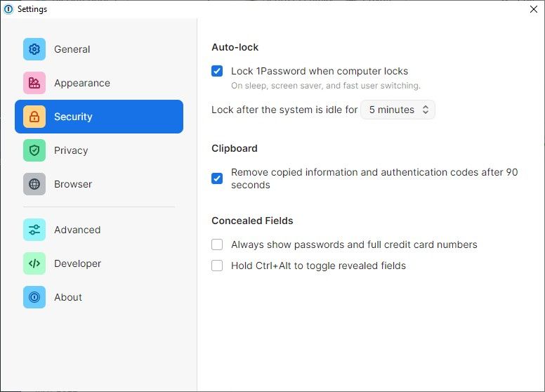Viewport: 545px width, 392px height.
Task: Open the About 1Password logo icon
Action: point(34,297)
